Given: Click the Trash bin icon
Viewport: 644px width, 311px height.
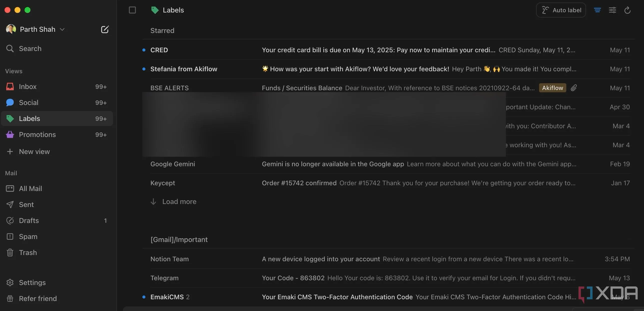Looking at the screenshot, I should tap(10, 252).
